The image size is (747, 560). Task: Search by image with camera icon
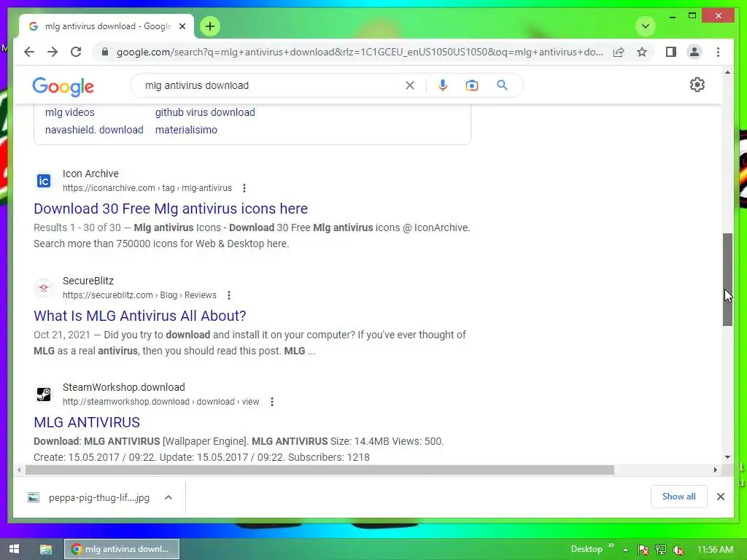tap(472, 85)
